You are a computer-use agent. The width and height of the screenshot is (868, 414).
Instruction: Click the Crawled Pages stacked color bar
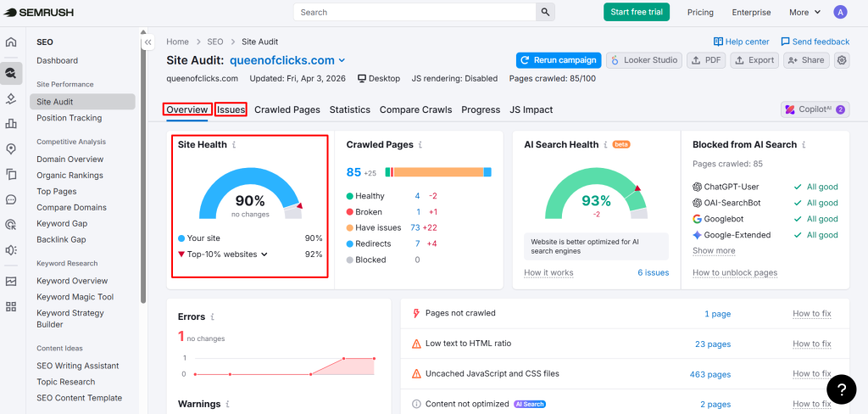point(438,172)
